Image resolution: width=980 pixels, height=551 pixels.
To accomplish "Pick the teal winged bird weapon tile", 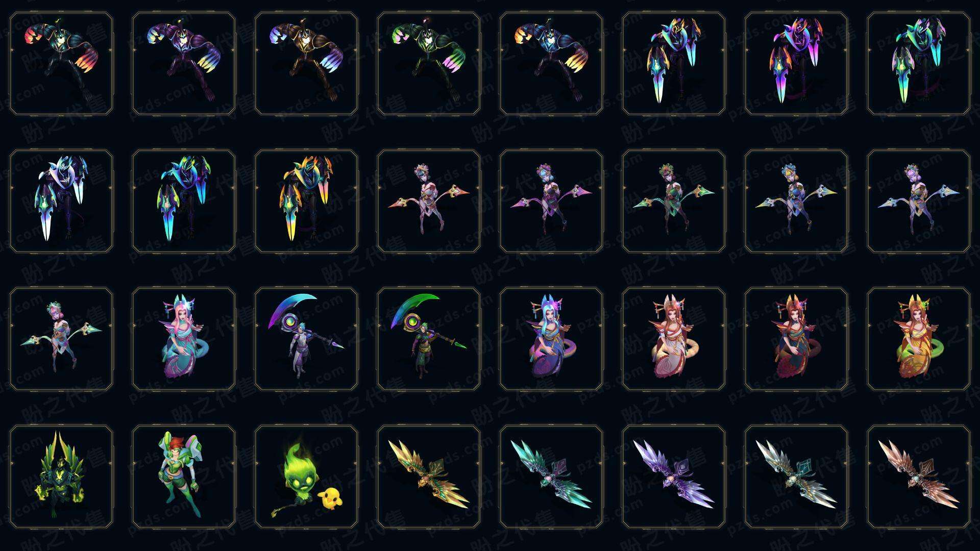I will coord(551,477).
